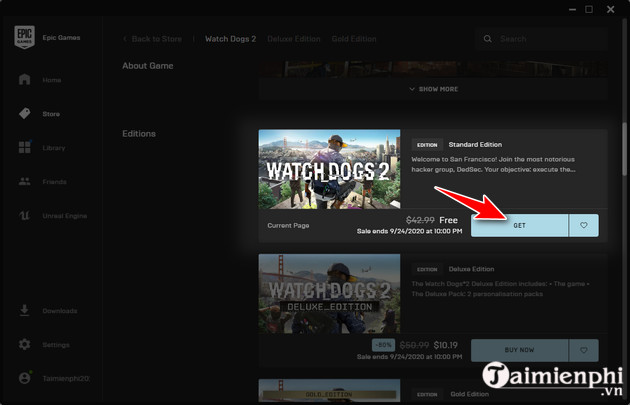Click the Unreal Engine sidebar label
630x405 pixels.
65,216
